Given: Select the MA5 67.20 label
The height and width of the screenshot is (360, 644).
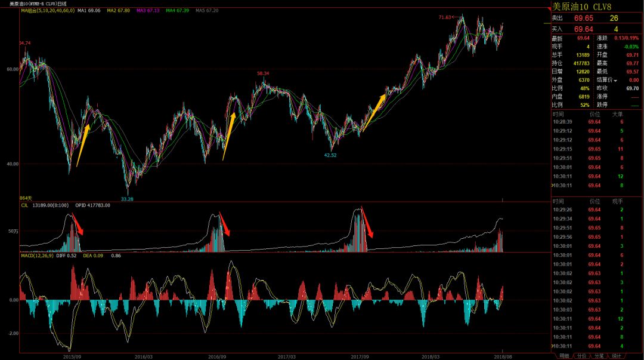Looking at the screenshot, I should pyautogui.click(x=207, y=11).
